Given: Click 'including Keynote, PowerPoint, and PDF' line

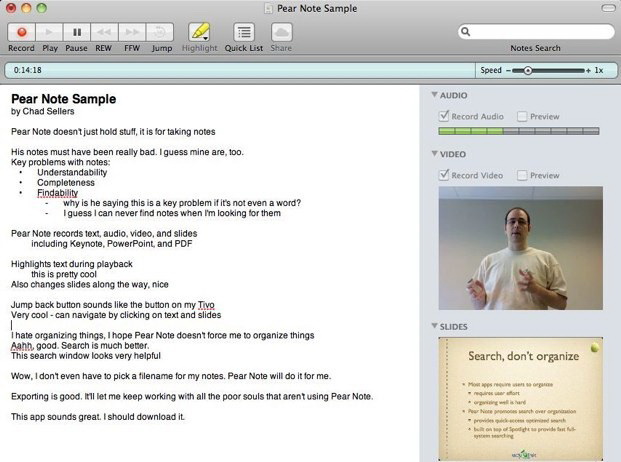Looking at the screenshot, I should coord(112,243).
